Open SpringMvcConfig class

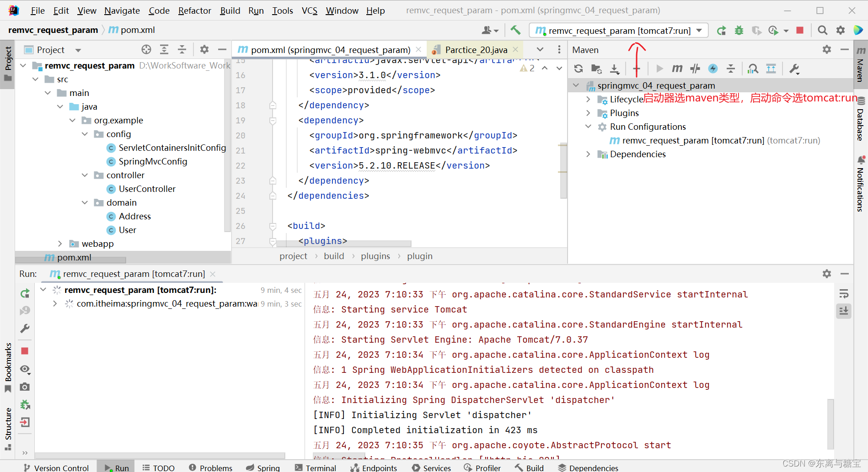coord(153,161)
